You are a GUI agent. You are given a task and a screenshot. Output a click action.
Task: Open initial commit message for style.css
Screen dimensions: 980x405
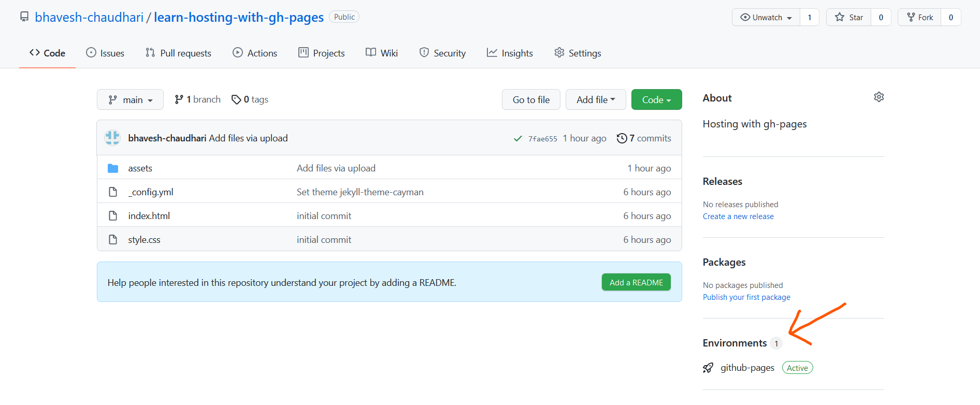(x=324, y=240)
